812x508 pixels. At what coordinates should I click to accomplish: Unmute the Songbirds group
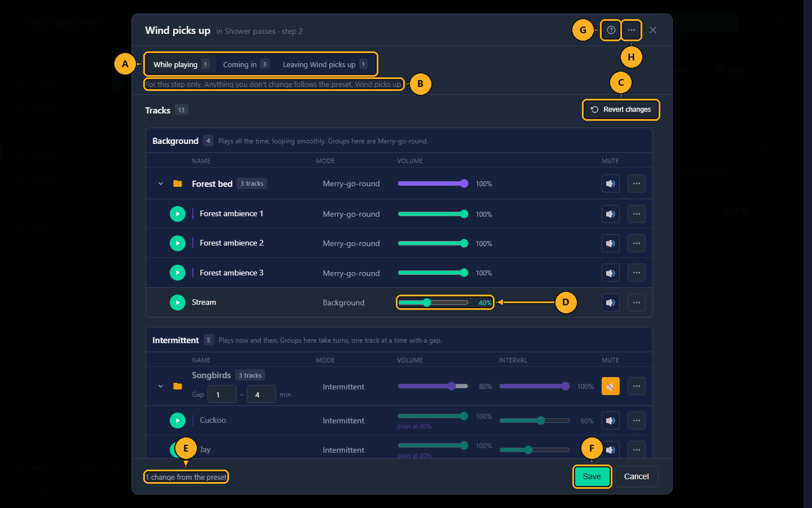point(610,386)
